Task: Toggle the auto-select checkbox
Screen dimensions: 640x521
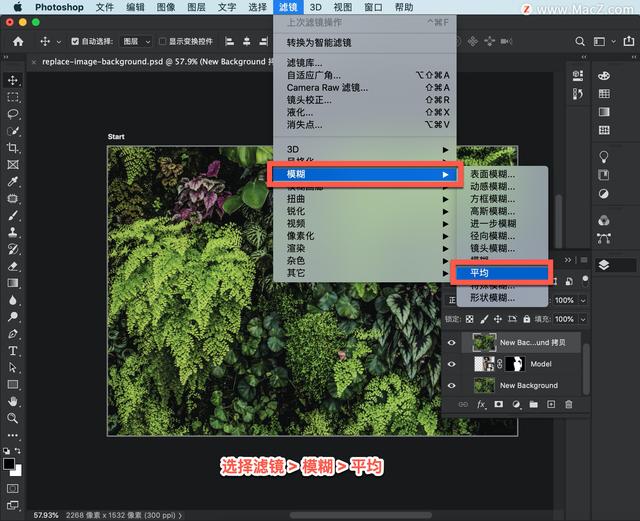Action: (x=75, y=41)
